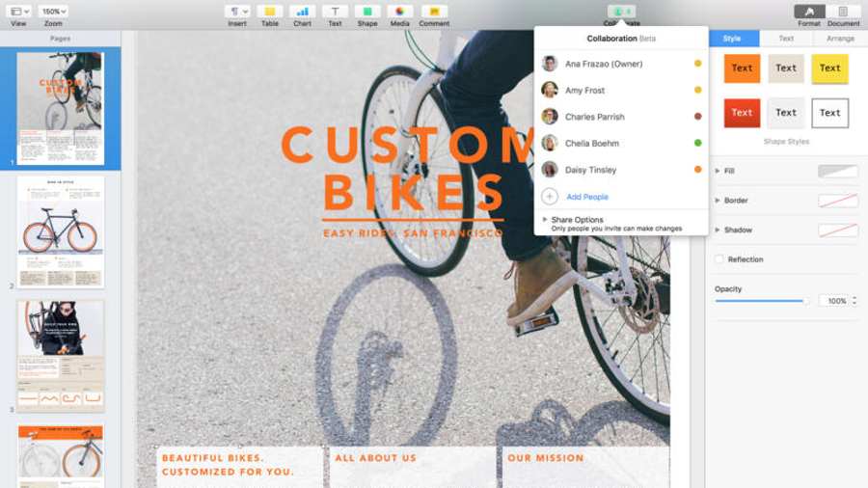Screen dimensions: 868x488
Task: Expand the Border section
Action: [x=718, y=201]
